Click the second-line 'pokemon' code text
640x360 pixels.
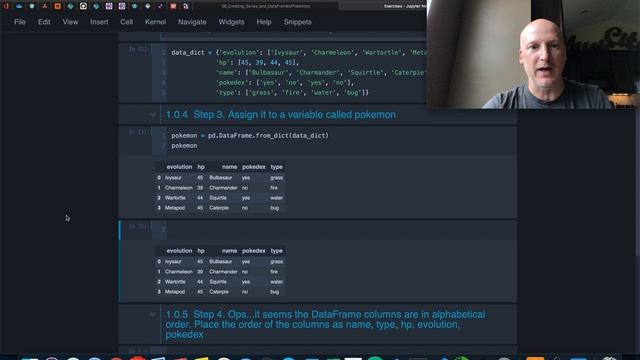tap(184, 146)
